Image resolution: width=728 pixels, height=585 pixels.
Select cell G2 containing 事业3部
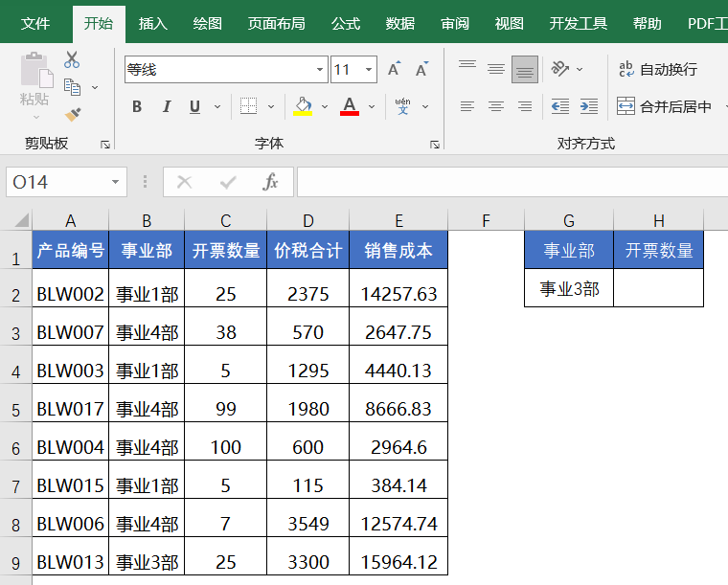point(569,288)
